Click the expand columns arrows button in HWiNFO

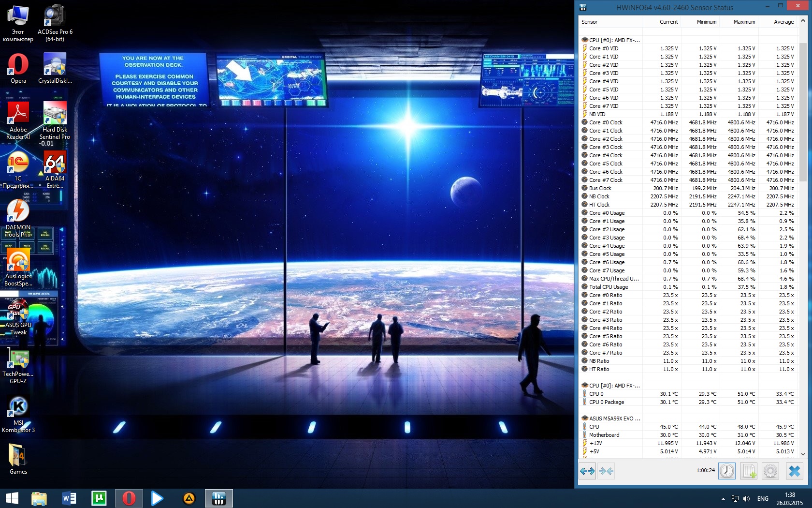(x=587, y=471)
